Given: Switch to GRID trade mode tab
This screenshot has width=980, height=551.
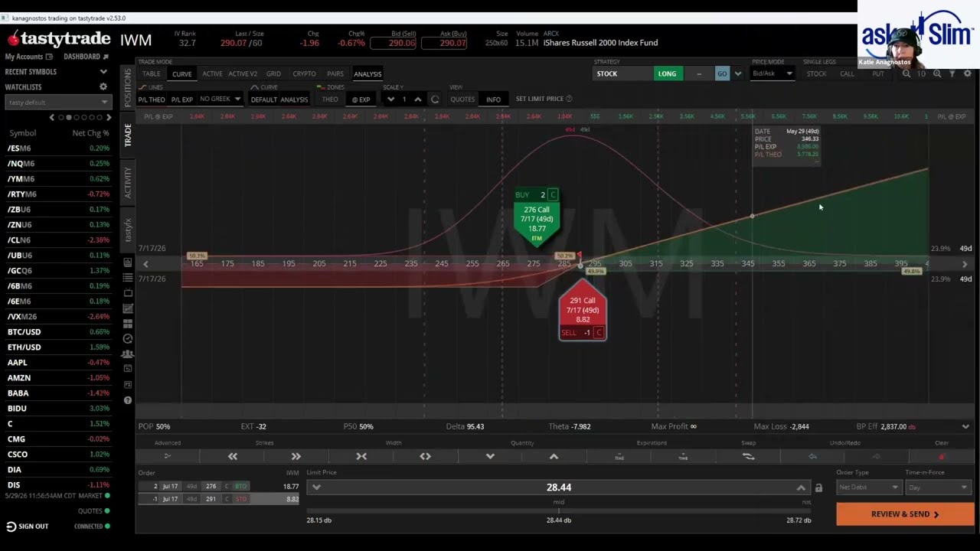Looking at the screenshot, I should 273,74.
